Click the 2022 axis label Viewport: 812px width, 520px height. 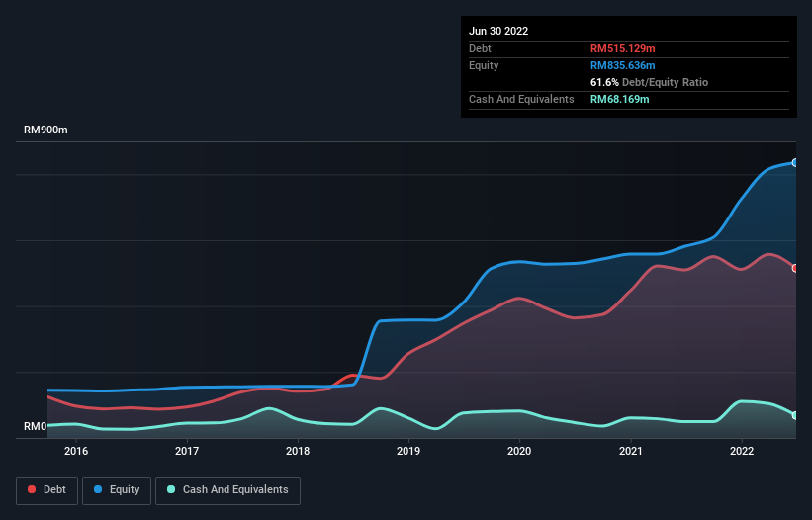pos(742,451)
